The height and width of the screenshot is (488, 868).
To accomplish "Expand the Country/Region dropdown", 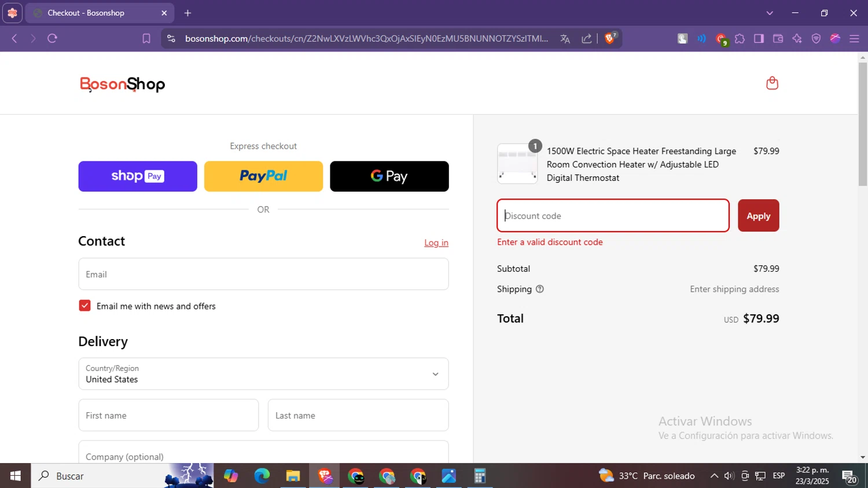I will pos(263,374).
